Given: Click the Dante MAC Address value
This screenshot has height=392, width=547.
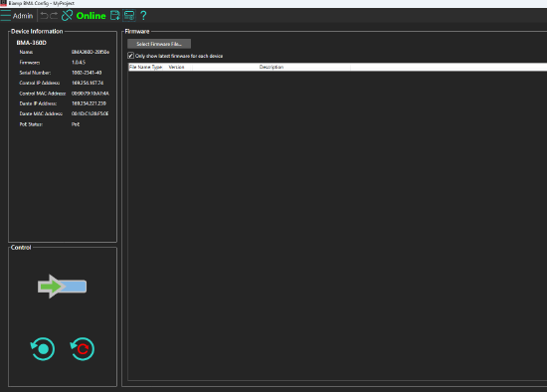Looking at the screenshot, I should (x=90, y=113).
